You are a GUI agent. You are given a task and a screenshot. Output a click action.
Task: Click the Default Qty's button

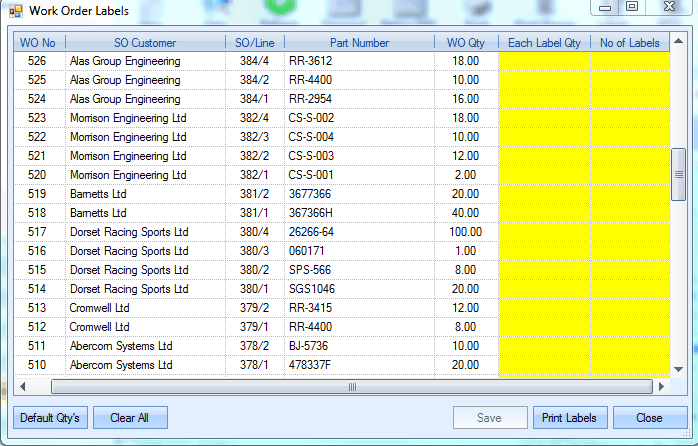pos(50,418)
